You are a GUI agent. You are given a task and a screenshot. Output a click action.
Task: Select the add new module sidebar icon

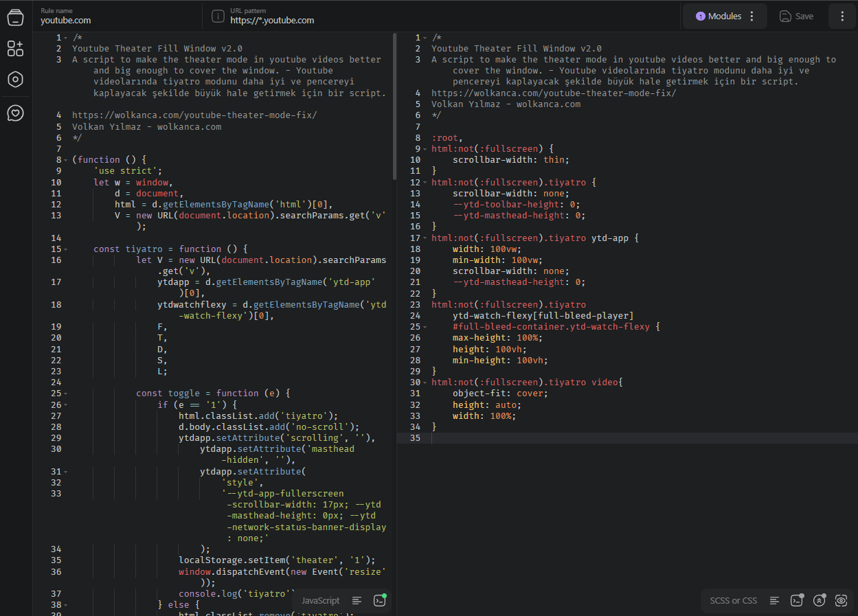tap(15, 48)
